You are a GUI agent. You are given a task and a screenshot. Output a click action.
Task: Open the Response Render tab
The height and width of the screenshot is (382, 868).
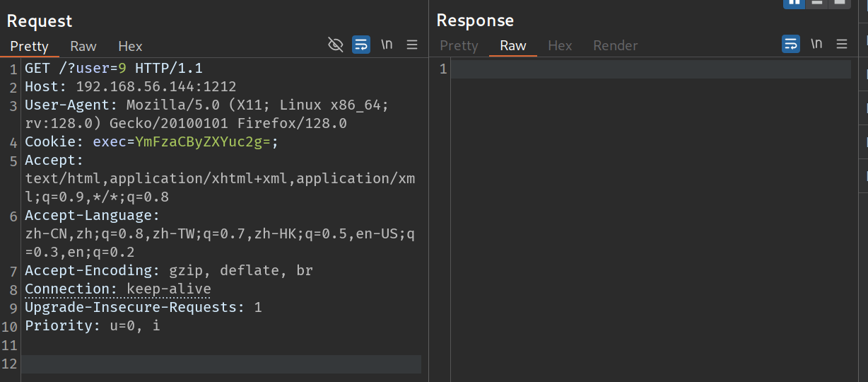(x=615, y=46)
